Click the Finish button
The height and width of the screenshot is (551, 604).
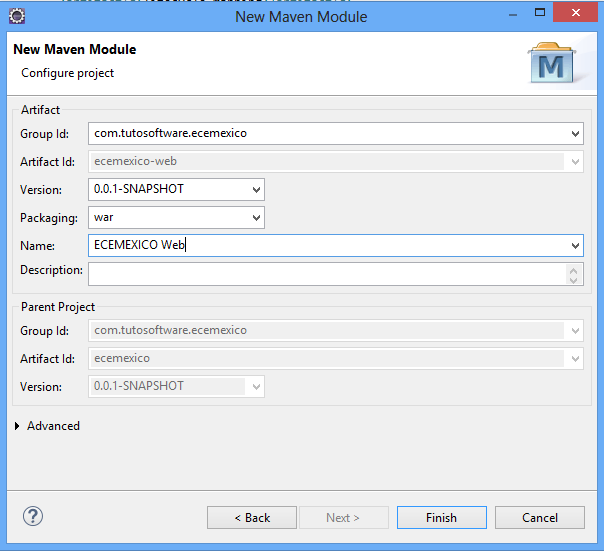pos(442,517)
